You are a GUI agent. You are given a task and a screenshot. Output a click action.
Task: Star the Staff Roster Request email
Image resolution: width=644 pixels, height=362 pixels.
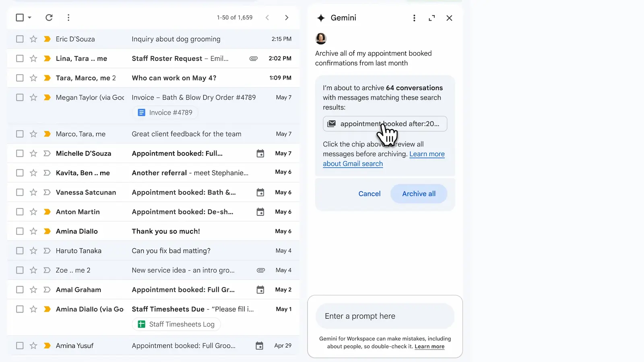coord(33,58)
